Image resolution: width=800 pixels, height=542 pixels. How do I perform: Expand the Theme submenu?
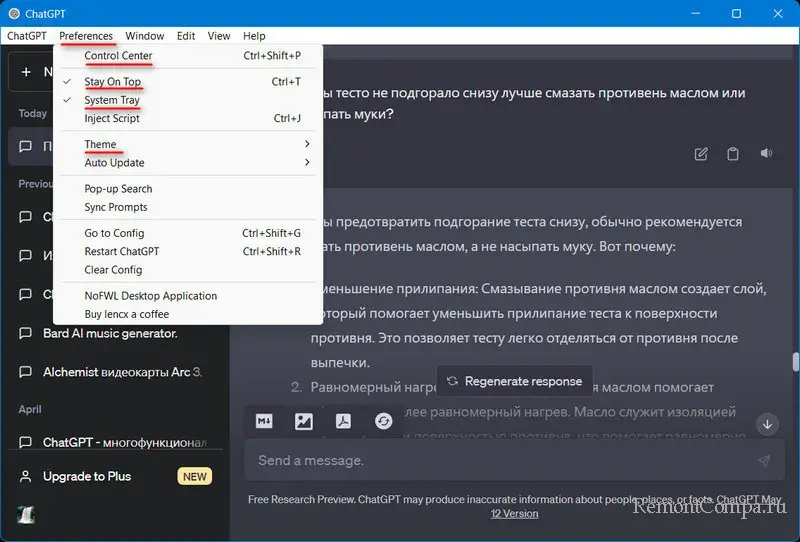click(100, 145)
